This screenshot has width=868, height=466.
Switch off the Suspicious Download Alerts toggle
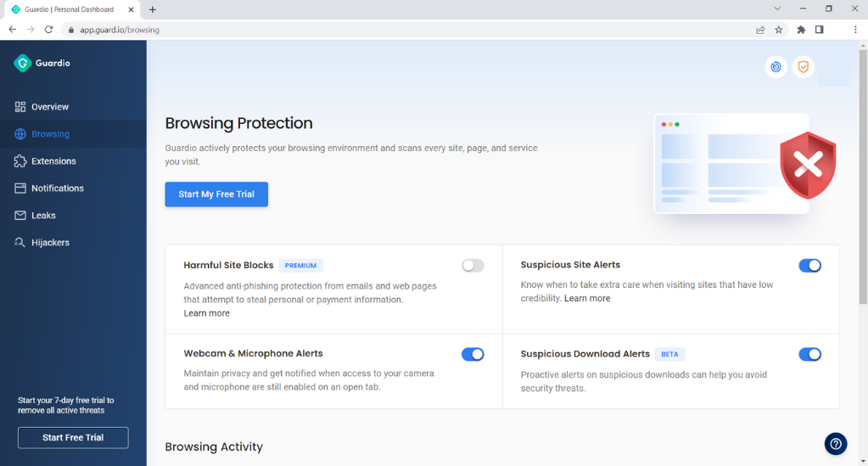click(809, 354)
